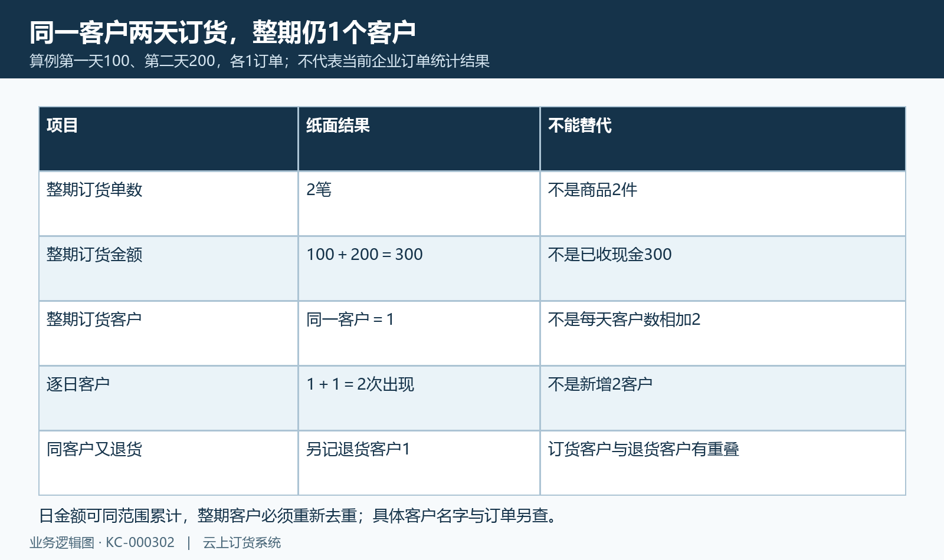Click the 不能替代 column header
944x560 pixels.
723,139
